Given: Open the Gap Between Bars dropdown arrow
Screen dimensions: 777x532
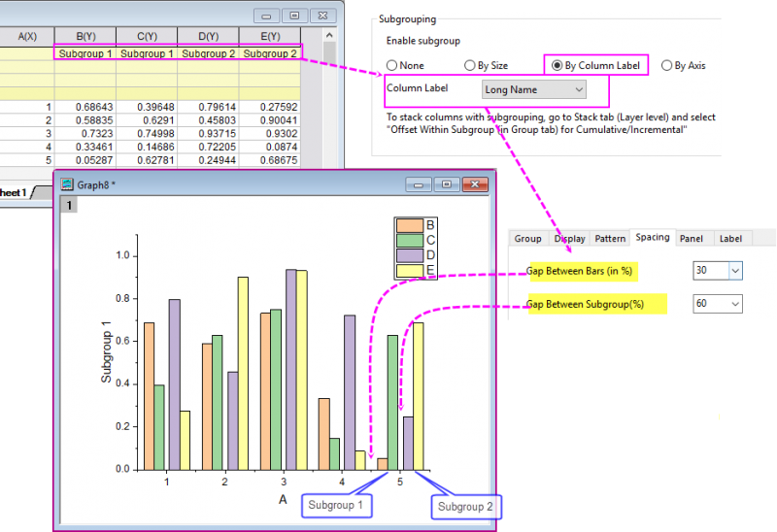Looking at the screenshot, I should (x=735, y=271).
